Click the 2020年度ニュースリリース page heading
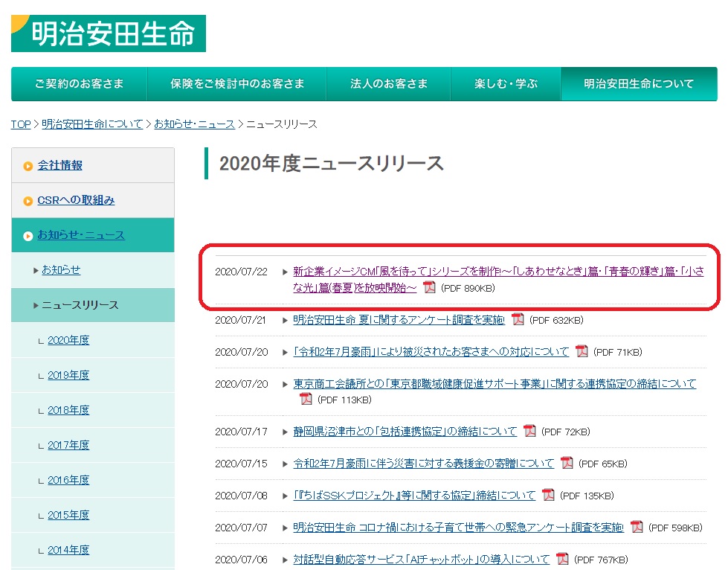Image resolution: width=728 pixels, height=570 pixels. [332, 164]
